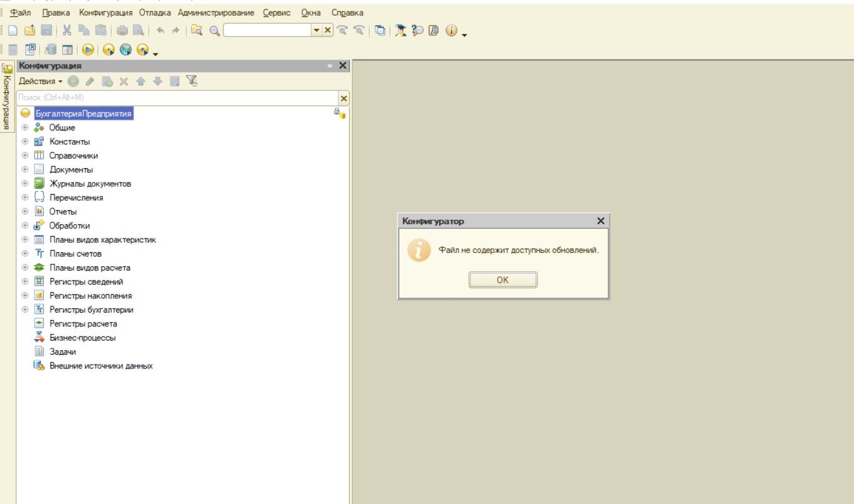Screen dimensions: 854x504
Task: Click the New document icon in toolbar
Action: click(x=13, y=30)
